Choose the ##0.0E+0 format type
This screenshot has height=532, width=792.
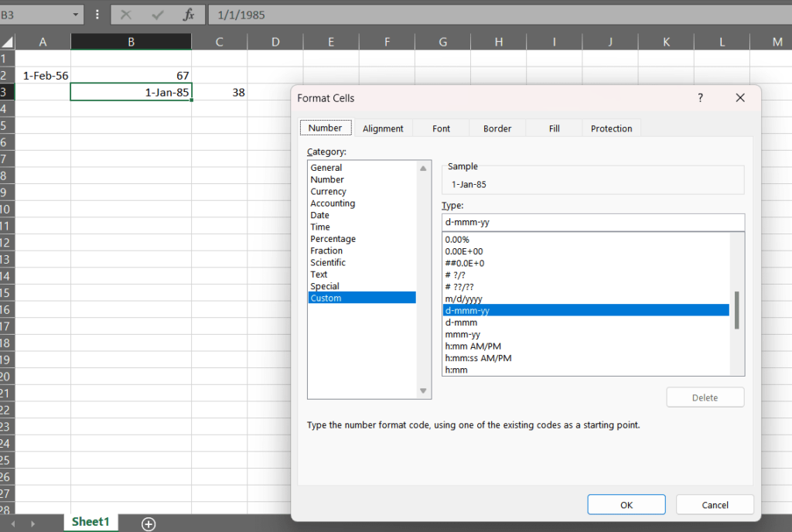[x=586, y=264]
